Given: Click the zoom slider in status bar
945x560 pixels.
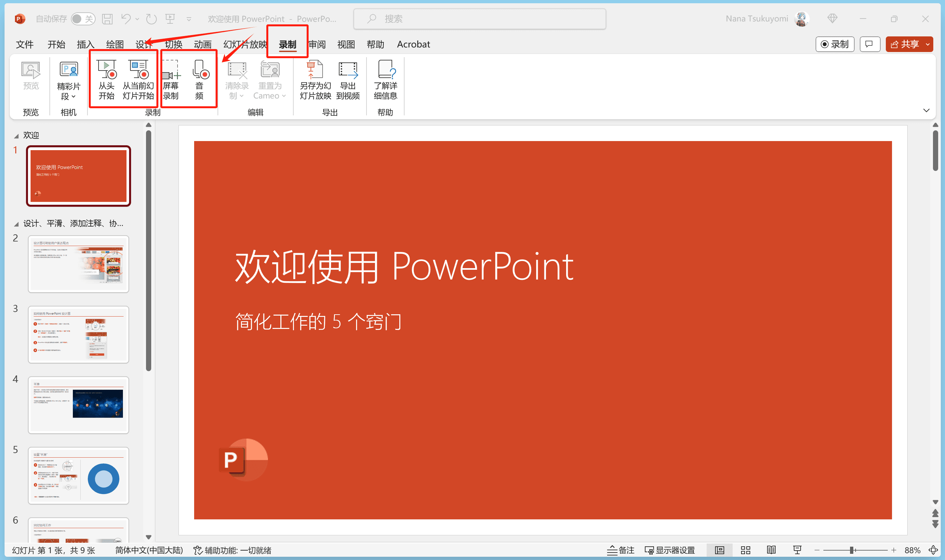Looking at the screenshot, I should pyautogui.click(x=852, y=550).
